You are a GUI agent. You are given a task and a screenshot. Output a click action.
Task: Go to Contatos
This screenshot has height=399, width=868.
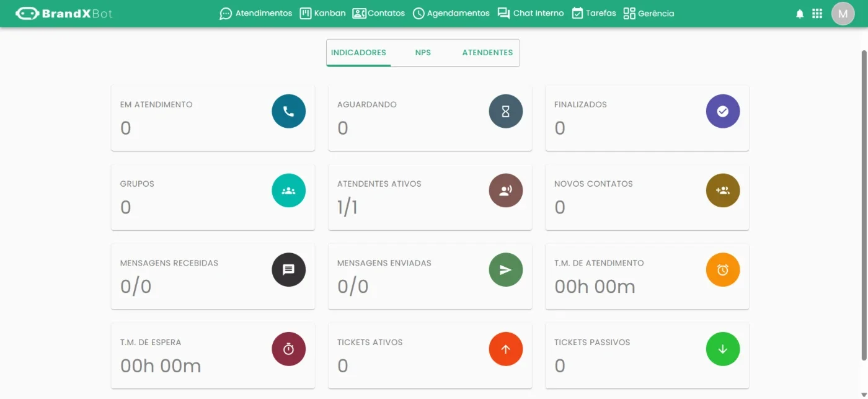pyautogui.click(x=378, y=13)
